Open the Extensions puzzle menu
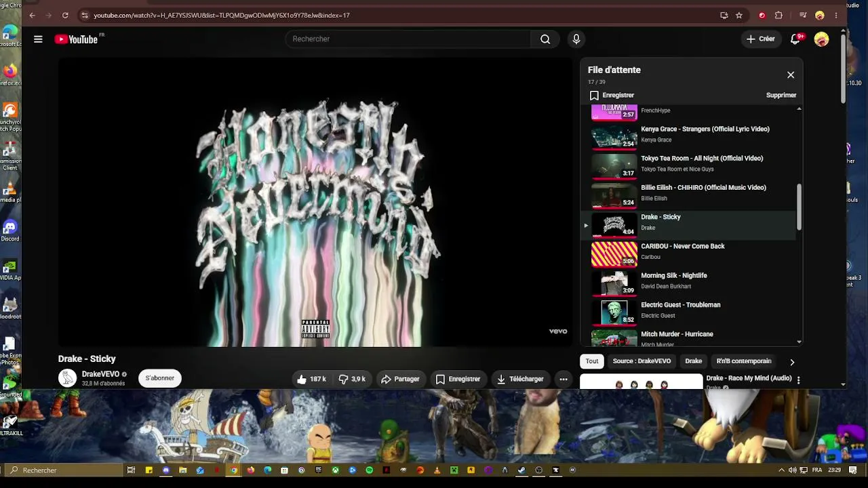The width and height of the screenshot is (868, 488). [x=778, y=15]
